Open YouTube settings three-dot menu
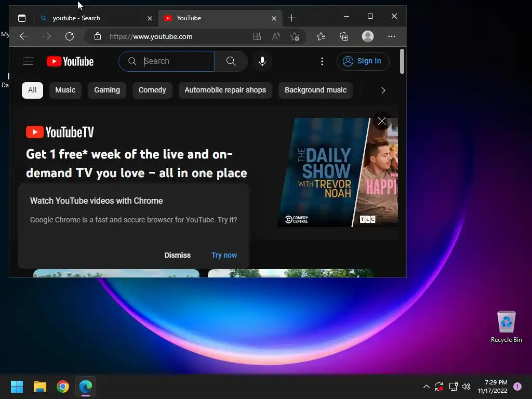Viewport: 532px width, 399px height. (322, 61)
